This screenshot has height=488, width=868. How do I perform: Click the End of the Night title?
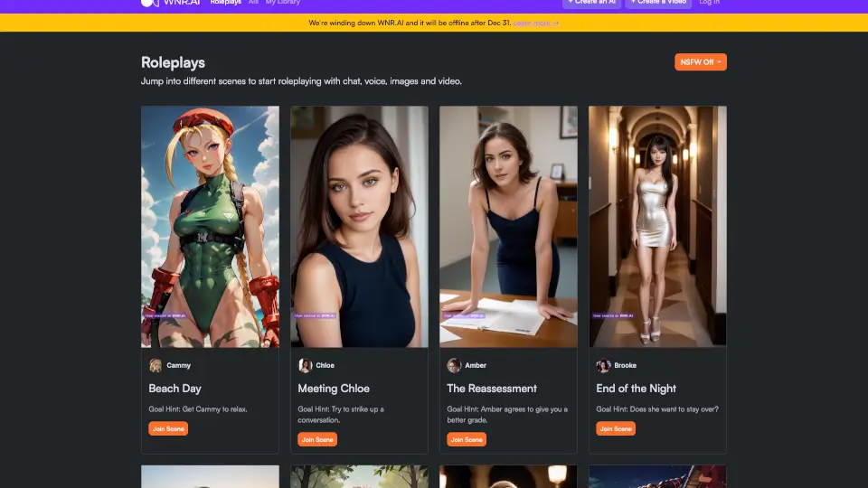click(636, 389)
